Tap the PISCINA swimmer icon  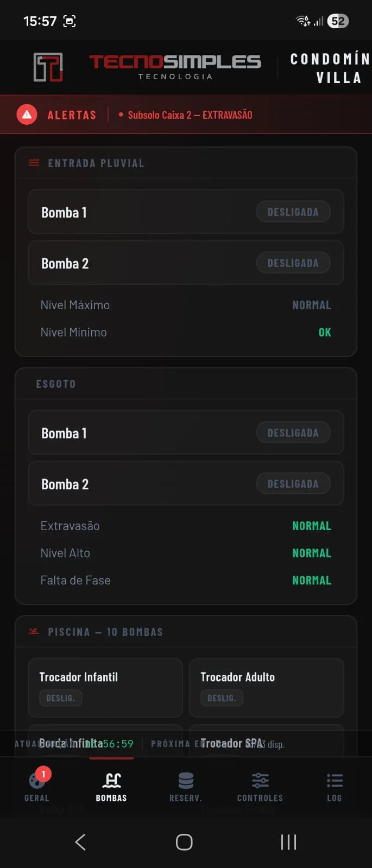tap(34, 631)
